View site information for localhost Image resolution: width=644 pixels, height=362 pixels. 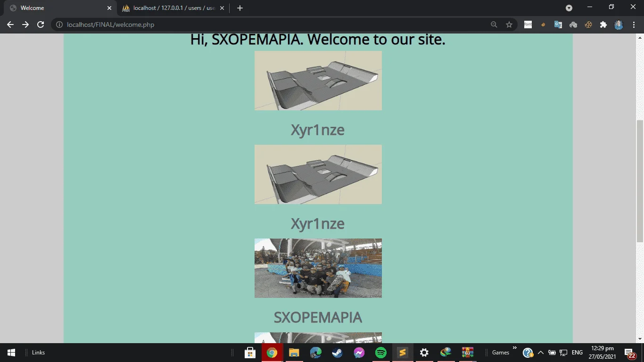59,25
